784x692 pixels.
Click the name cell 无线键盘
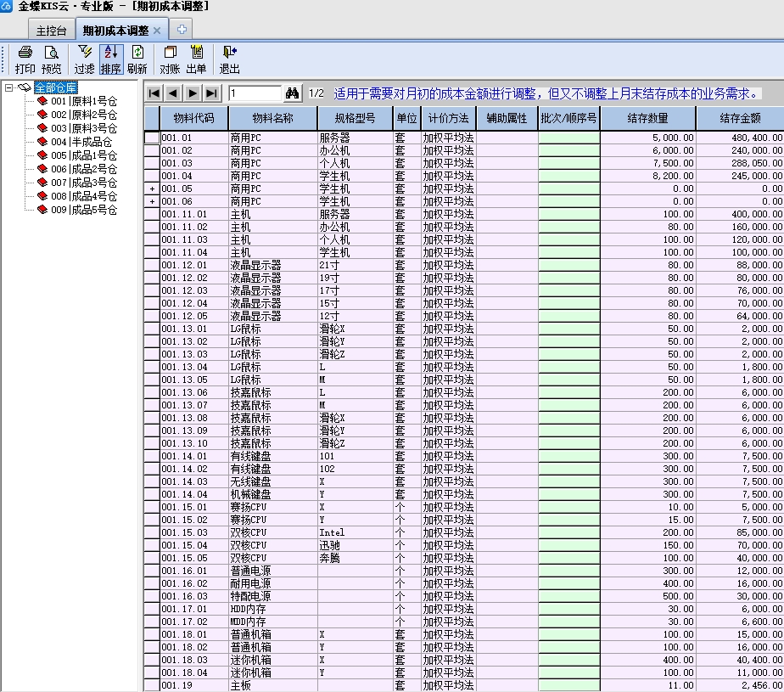tap(273, 481)
